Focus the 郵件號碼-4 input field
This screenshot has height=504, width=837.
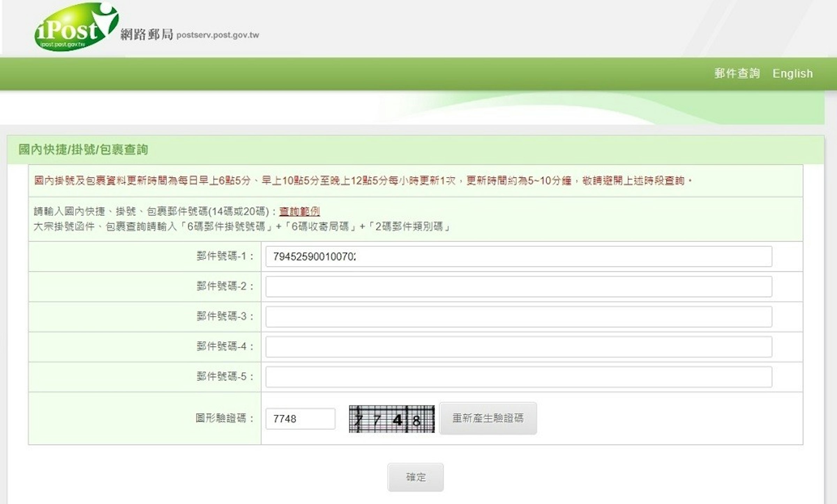click(x=519, y=346)
